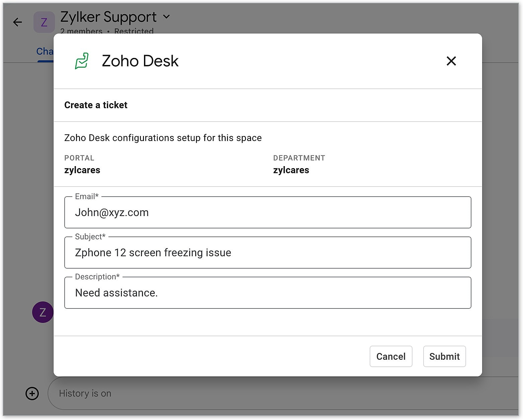Viewport: 523px width, 420px height.
Task: Click the Portal value zylcares
Action: point(82,170)
